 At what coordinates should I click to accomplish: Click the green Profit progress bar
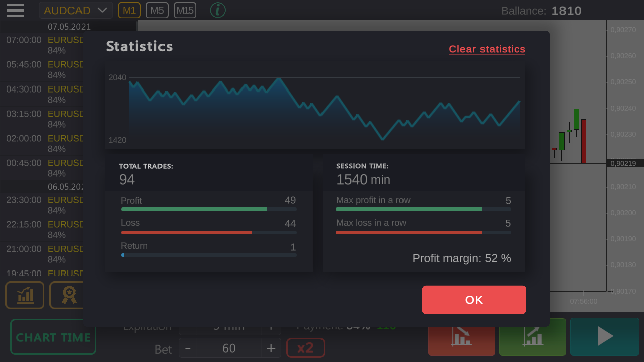[x=194, y=209]
